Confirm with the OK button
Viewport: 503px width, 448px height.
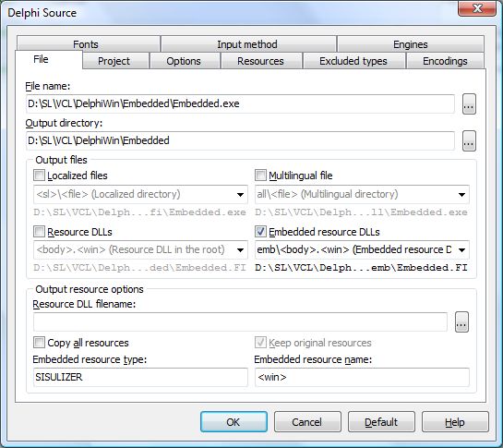click(234, 422)
